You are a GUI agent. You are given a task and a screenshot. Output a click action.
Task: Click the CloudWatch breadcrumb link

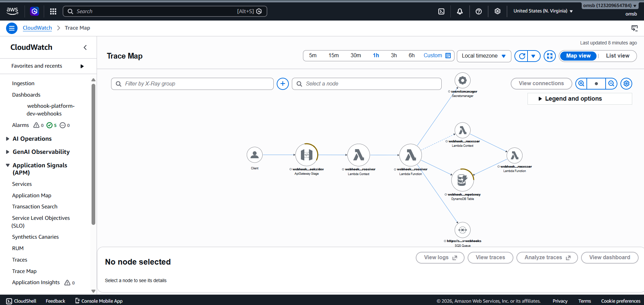click(37, 28)
